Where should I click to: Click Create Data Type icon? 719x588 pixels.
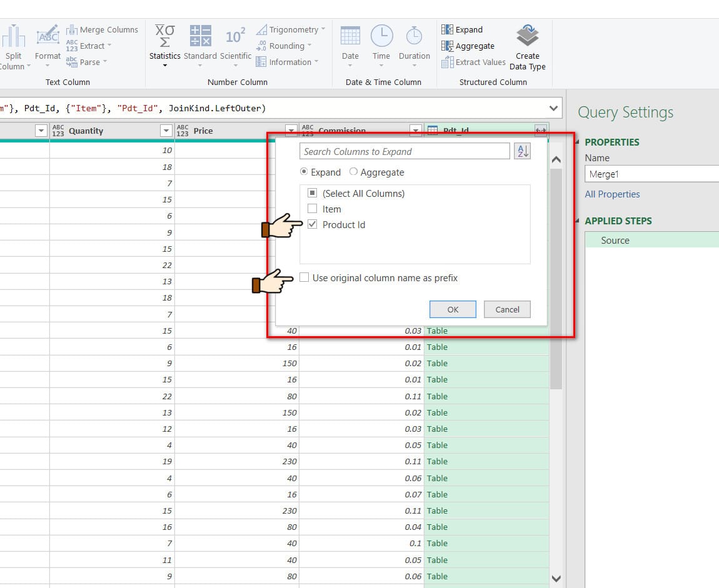pos(527,37)
